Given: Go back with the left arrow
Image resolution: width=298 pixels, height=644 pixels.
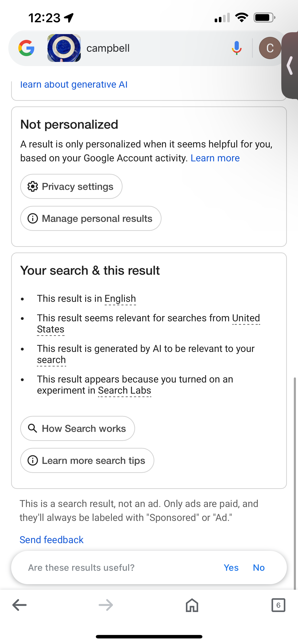Looking at the screenshot, I should point(19,605).
